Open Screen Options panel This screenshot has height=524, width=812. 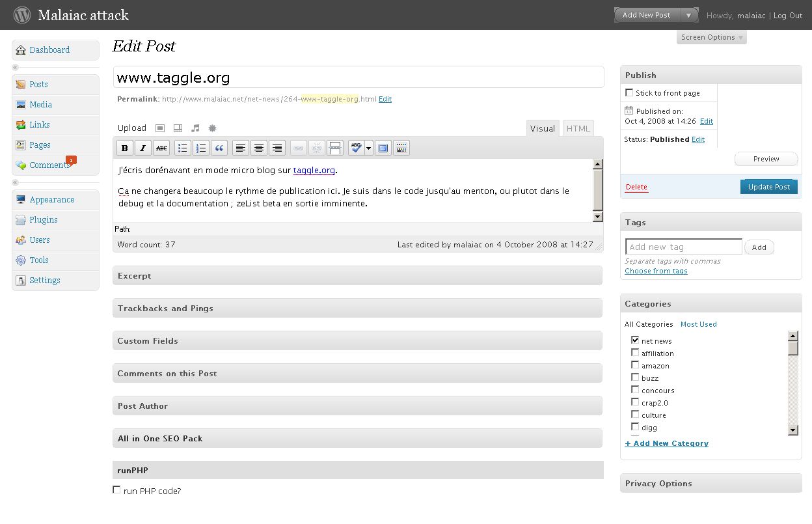[x=712, y=37]
